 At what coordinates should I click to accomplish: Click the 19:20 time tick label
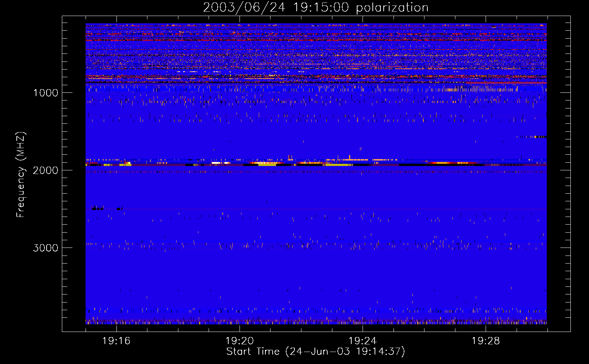coord(240,341)
